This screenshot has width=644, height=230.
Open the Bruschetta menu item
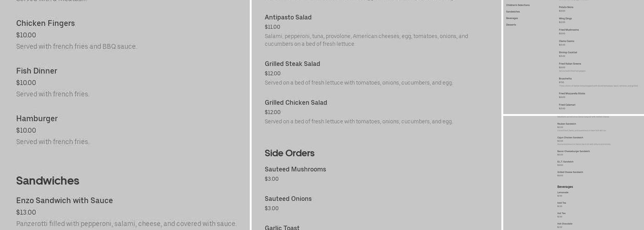tap(565, 79)
